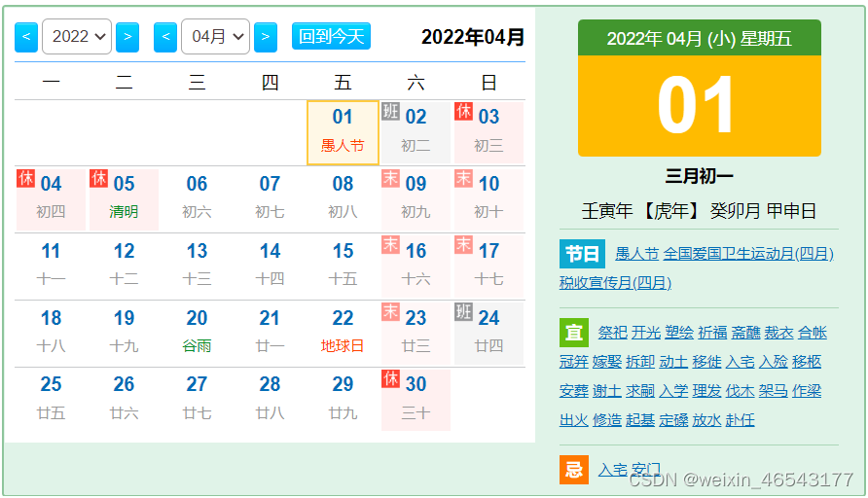Select holiday date 03 初三
868x498 pixels.
488,133
